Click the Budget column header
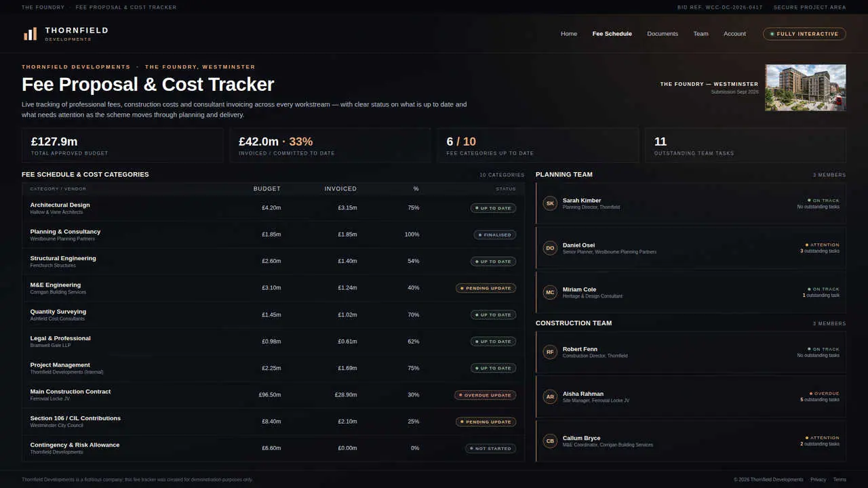 click(267, 189)
